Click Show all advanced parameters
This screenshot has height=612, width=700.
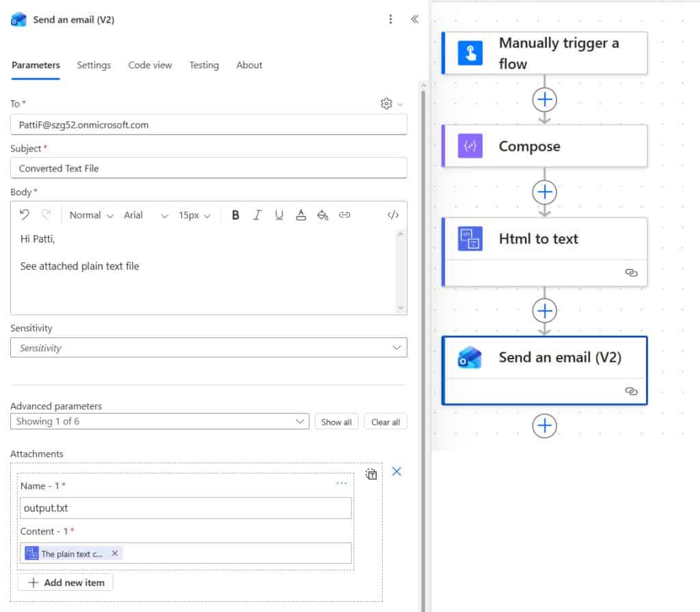[x=336, y=422]
